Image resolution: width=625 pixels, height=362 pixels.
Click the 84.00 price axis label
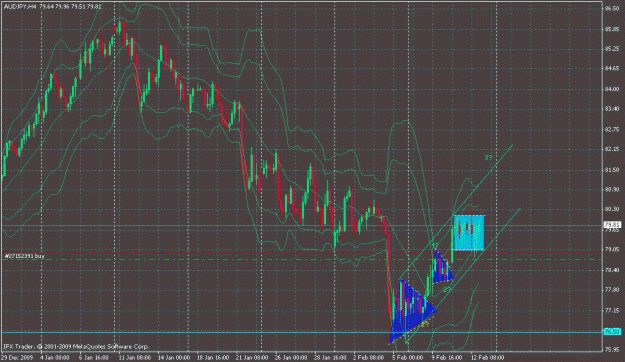612,89
